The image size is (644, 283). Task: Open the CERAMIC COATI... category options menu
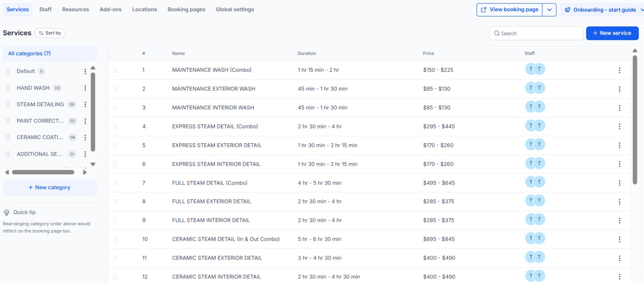coord(85,137)
